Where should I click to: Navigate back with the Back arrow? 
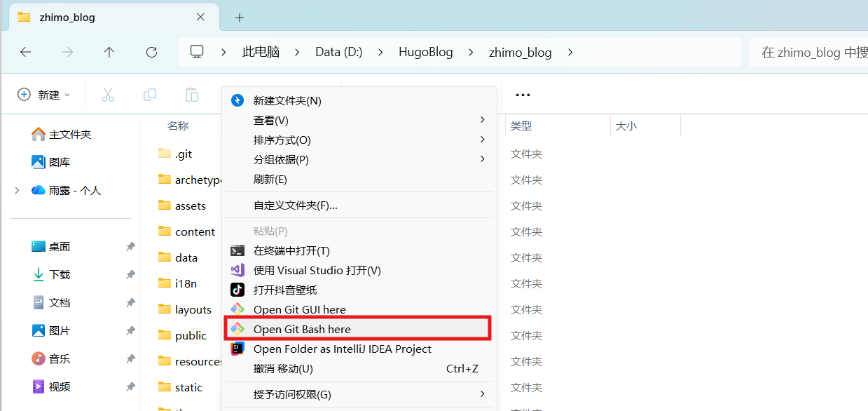click(x=26, y=52)
